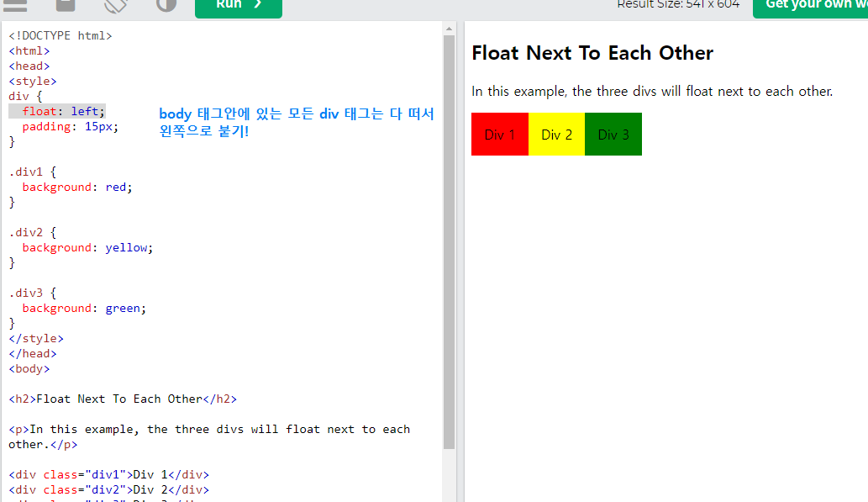Screen dimensions: 868x502
Task: Click the Result Size label
Action: click(x=678, y=4)
